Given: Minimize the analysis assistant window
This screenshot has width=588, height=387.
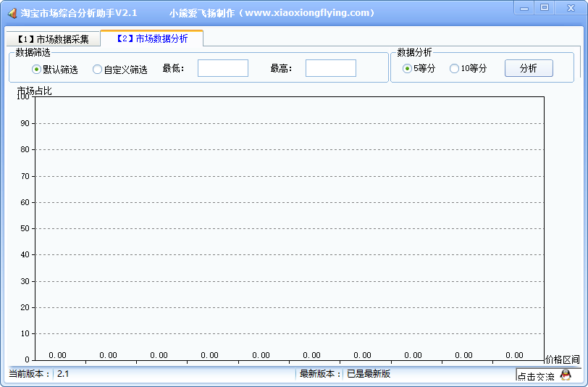Looking at the screenshot, I should tap(526, 7).
